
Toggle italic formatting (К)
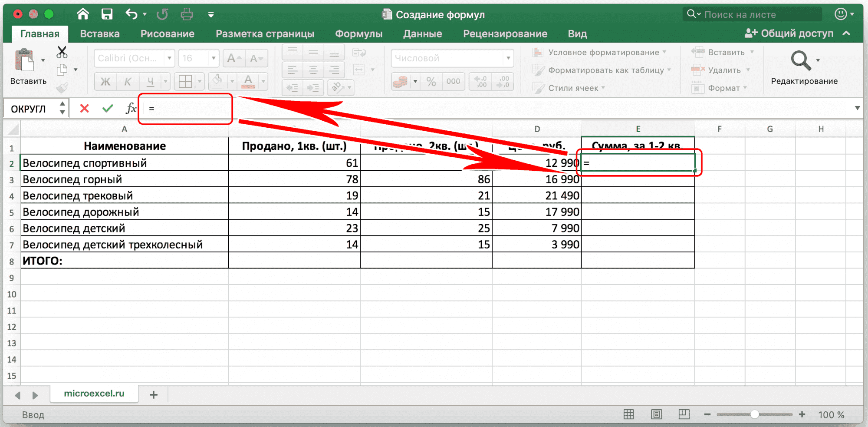[127, 81]
